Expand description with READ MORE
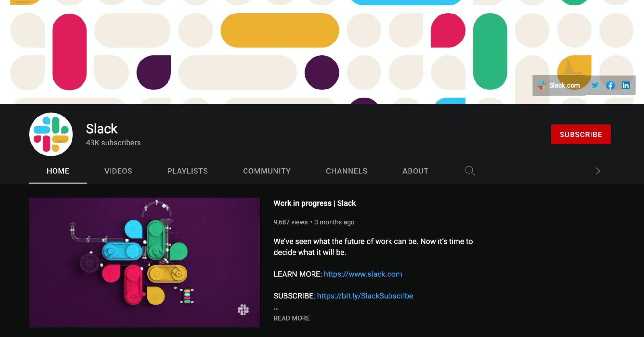644x337 pixels. tap(292, 318)
